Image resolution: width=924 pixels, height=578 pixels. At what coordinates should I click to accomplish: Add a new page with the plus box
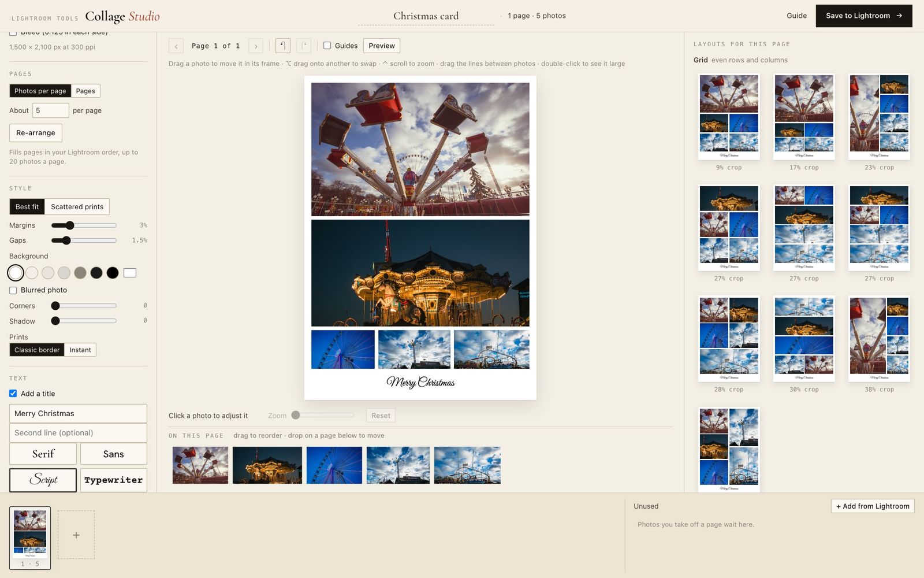[x=76, y=535]
